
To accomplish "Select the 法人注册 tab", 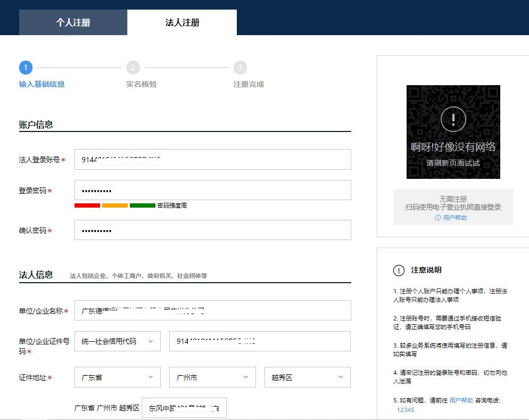I will click(182, 22).
